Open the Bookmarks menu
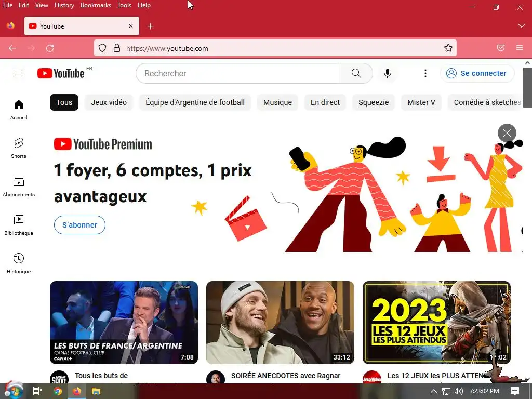The image size is (532, 399). (x=96, y=5)
